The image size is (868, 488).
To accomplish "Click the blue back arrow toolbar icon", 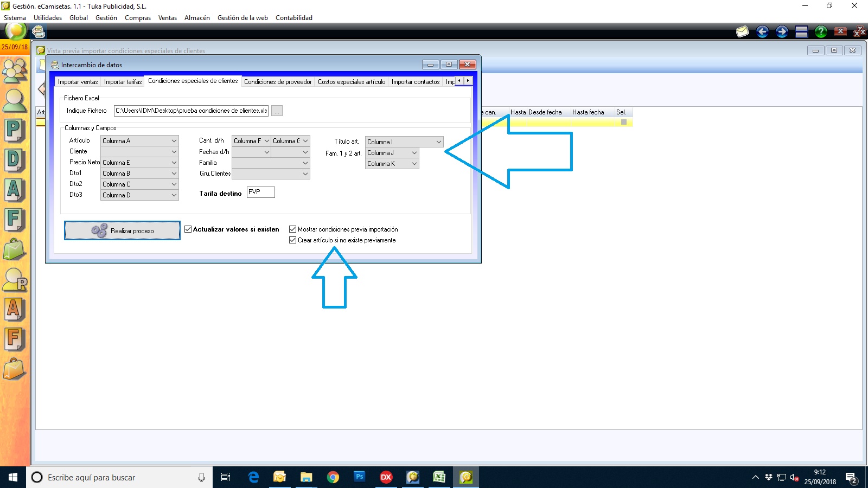I will tap(762, 32).
